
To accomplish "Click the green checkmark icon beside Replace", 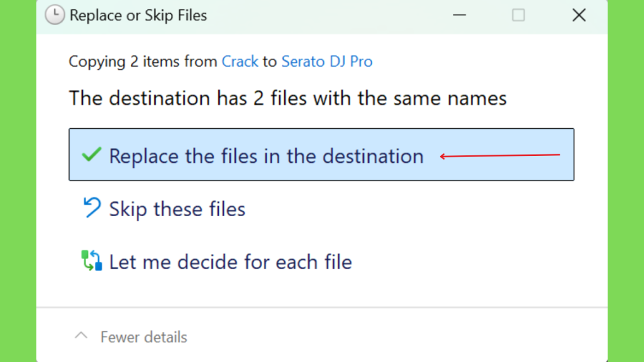I will point(91,155).
